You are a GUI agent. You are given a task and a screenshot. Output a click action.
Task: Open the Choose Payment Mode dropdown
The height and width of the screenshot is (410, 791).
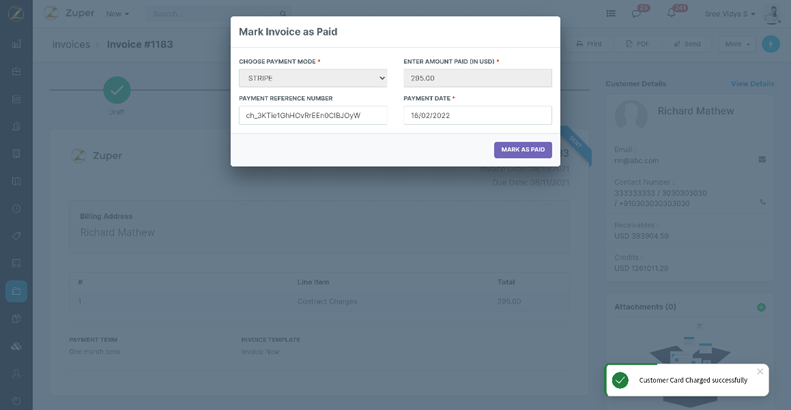(312, 78)
